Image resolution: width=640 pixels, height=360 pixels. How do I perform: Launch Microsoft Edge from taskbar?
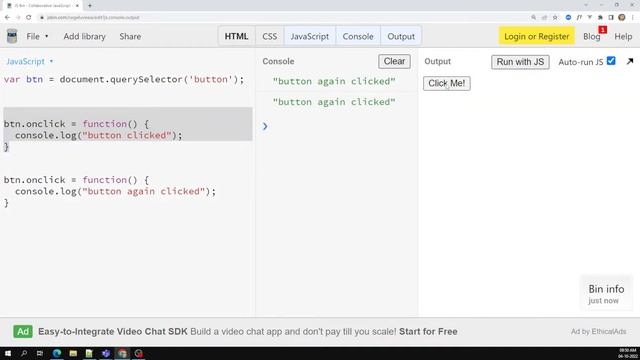click(57, 353)
